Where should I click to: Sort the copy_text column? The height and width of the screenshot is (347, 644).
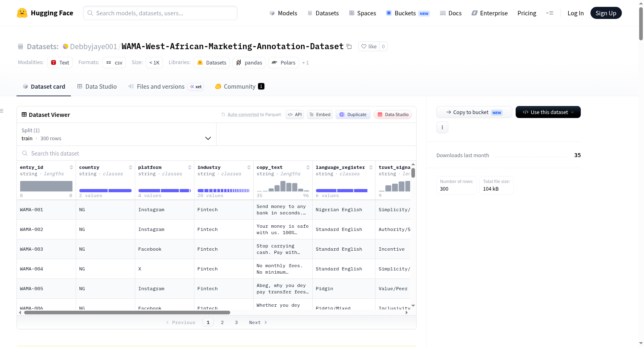[x=308, y=167]
